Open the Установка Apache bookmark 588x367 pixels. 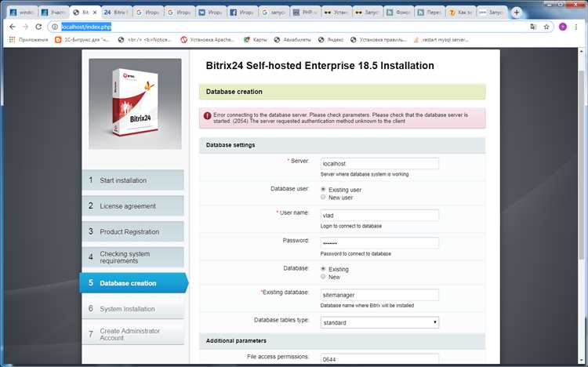pos(207,39)
